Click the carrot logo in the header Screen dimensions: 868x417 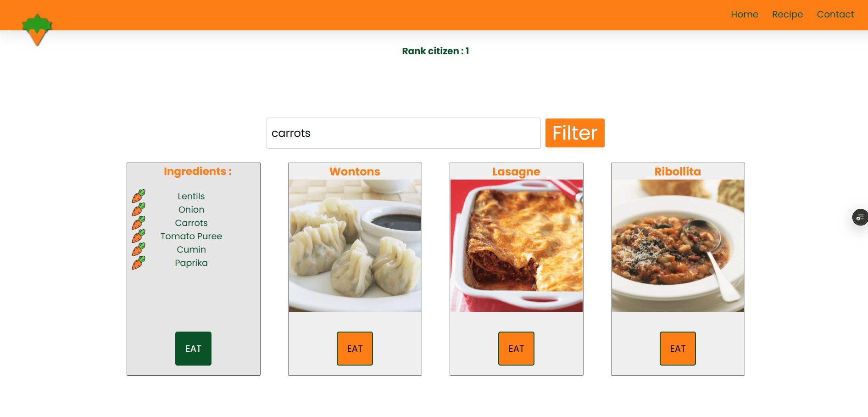click(37, 30)
